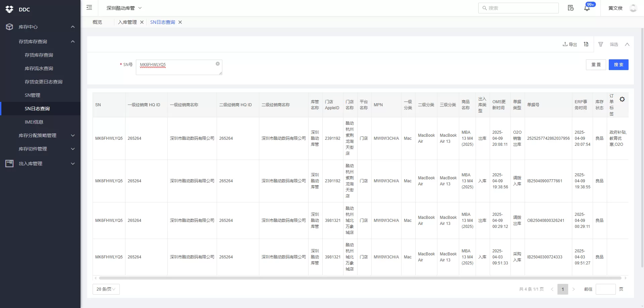Switch to the 概览 tab
Viewport: 644px width, 308px height.
click(97, 22)
